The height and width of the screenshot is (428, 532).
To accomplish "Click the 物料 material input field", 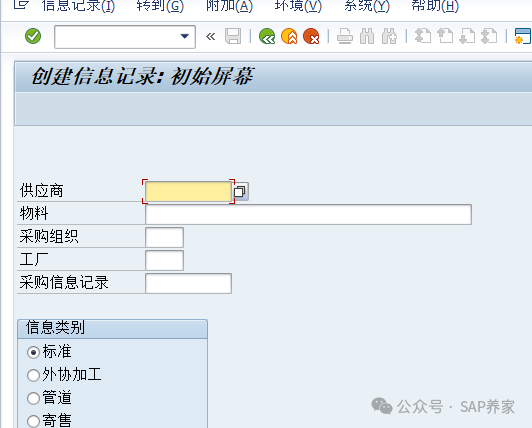I will [308, 215].
